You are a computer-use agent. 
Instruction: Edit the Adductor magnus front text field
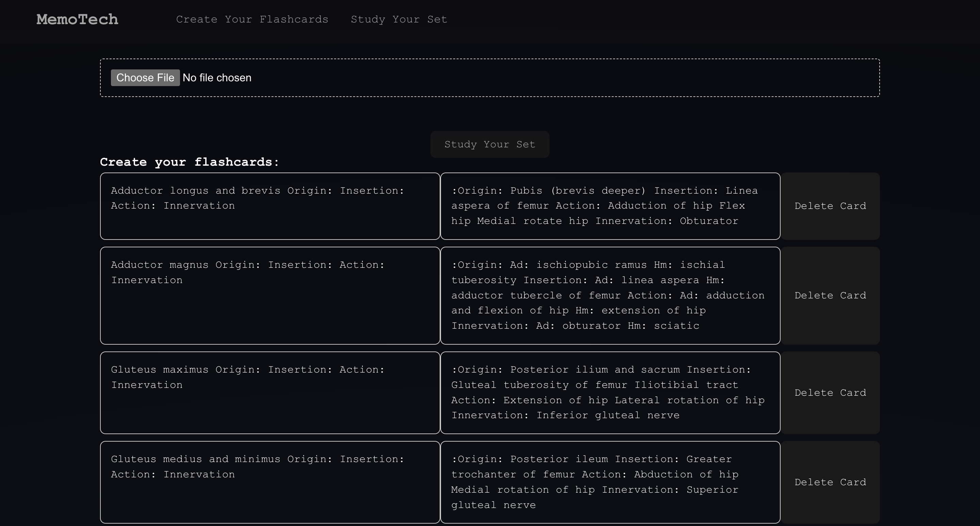click(270, 296)
